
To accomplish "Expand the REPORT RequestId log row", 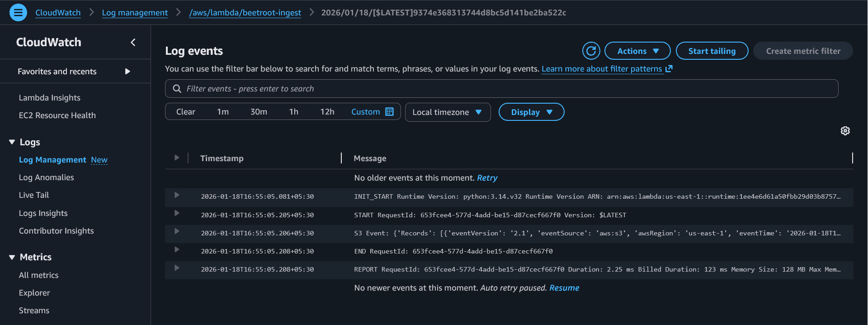I will pyautogui.click(x=177, y=268).
